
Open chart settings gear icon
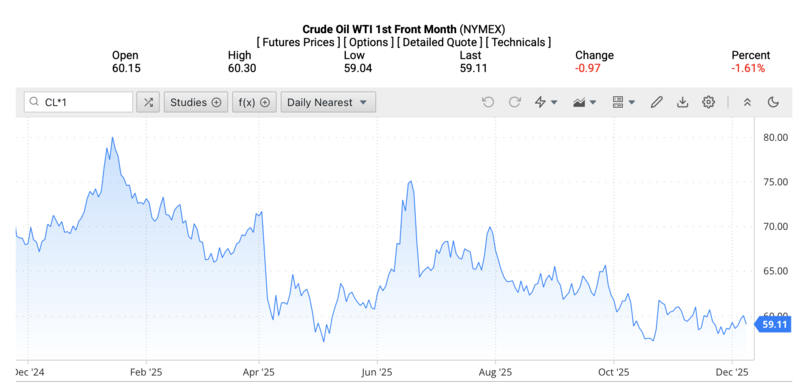pos(708,102)
